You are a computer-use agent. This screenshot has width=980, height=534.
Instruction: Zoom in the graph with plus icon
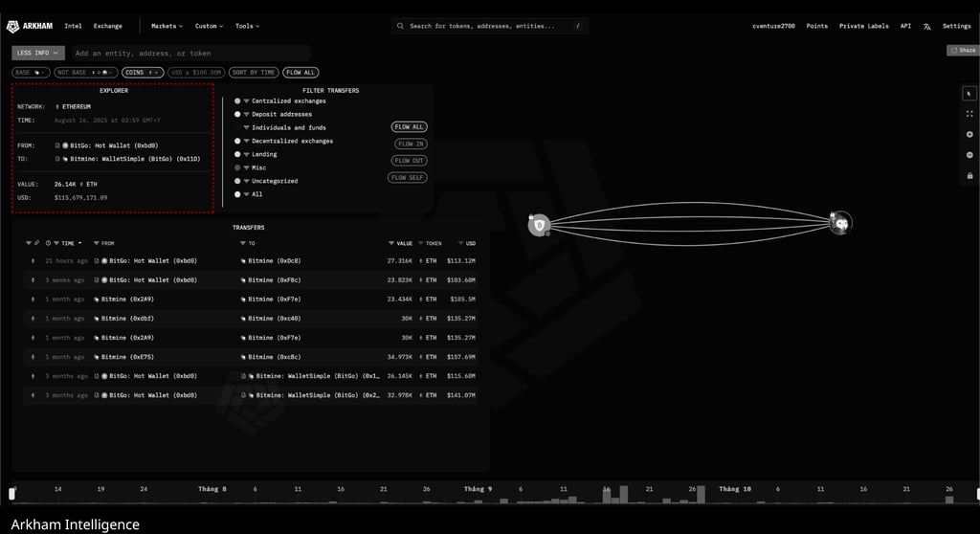(969, 134)
